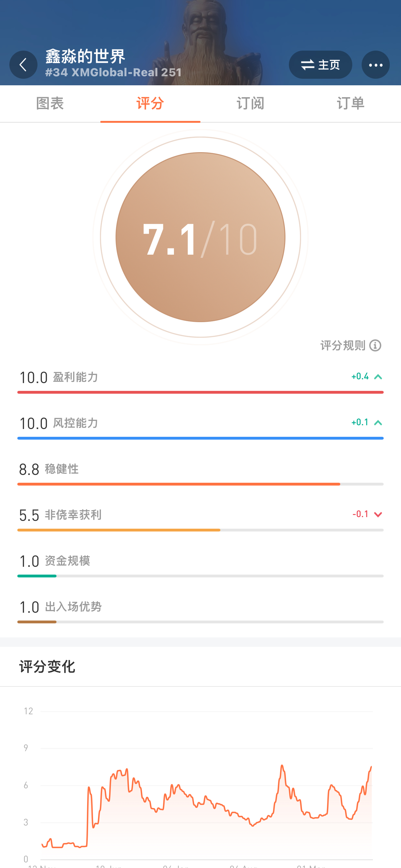Tap the 主页 switch button
The height and width of the screenshot is (868, 401).
point(320,64)
